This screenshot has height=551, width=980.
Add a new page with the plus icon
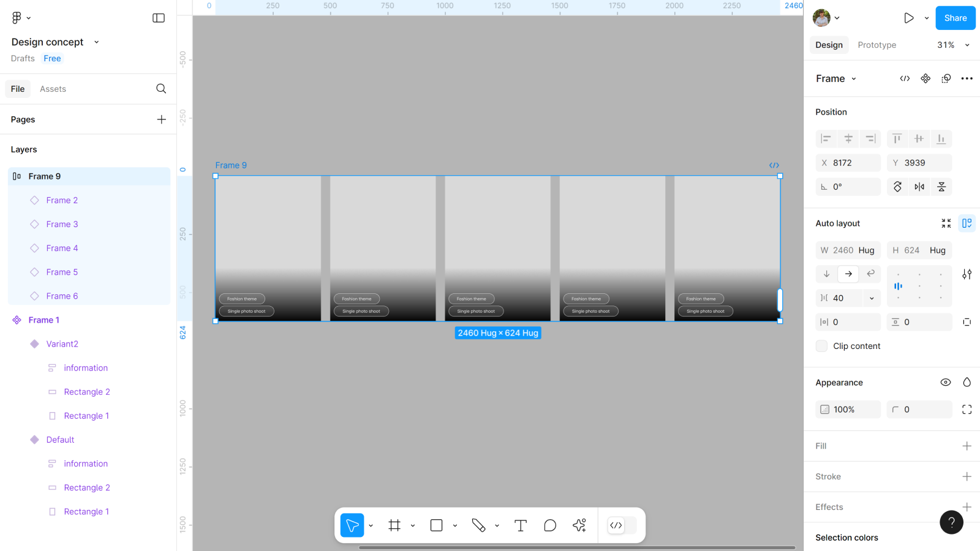(161, 119)
